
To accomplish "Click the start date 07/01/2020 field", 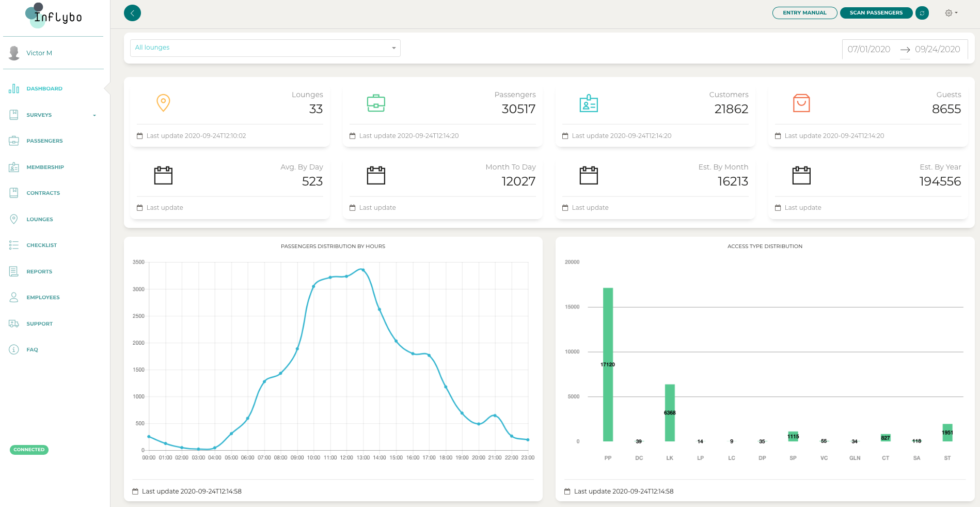I will (x=868, y=50).
